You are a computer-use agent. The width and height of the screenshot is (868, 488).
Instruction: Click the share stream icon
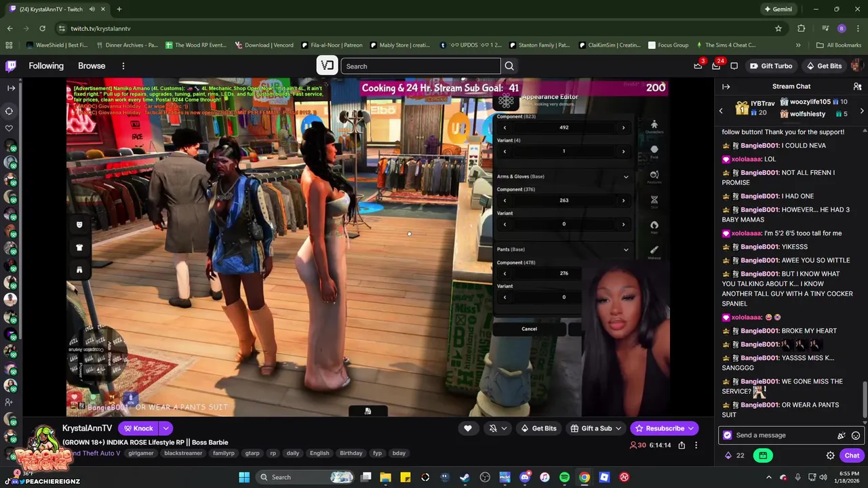[682, 445]
